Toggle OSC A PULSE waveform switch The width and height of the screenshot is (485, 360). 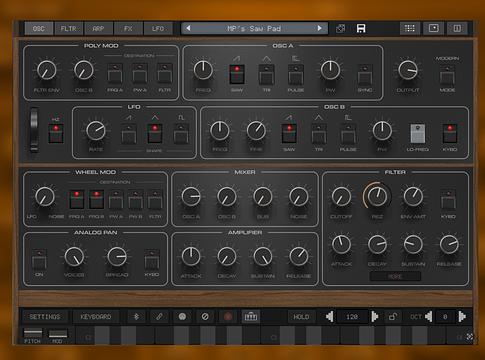pyautogui.click(x=296, y=74)
